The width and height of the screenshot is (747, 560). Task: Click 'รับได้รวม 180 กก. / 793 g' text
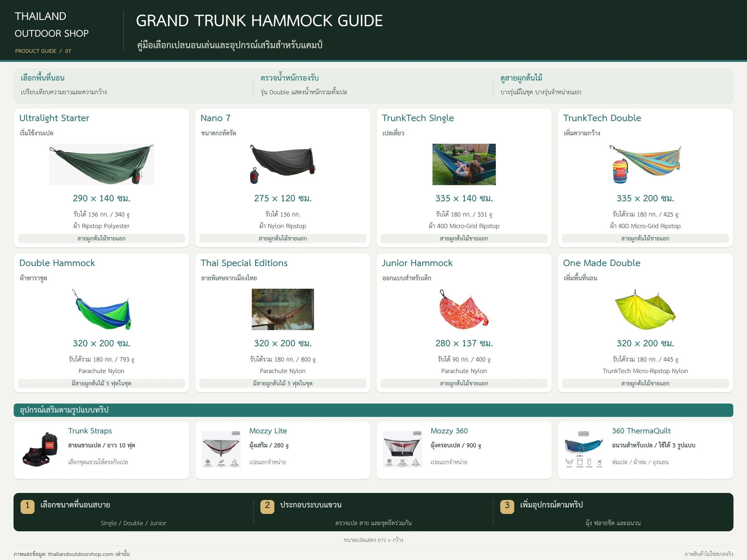point(101,360)
